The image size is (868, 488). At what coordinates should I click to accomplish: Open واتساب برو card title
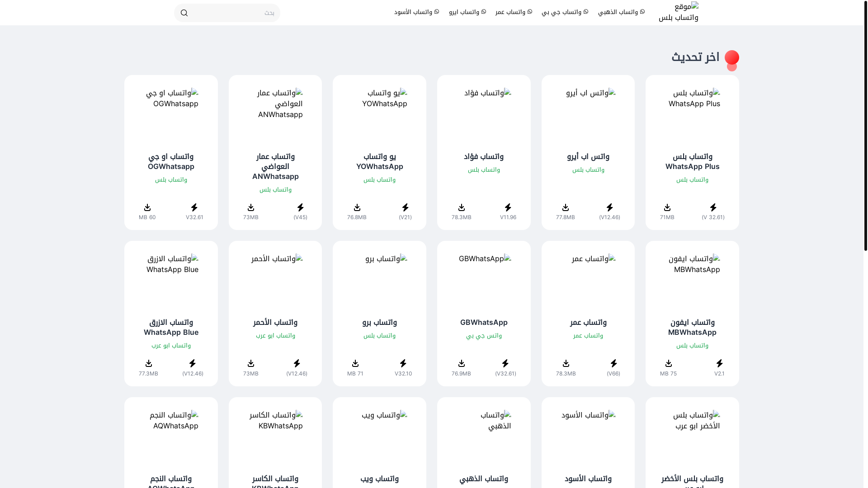tap(379, 322)
